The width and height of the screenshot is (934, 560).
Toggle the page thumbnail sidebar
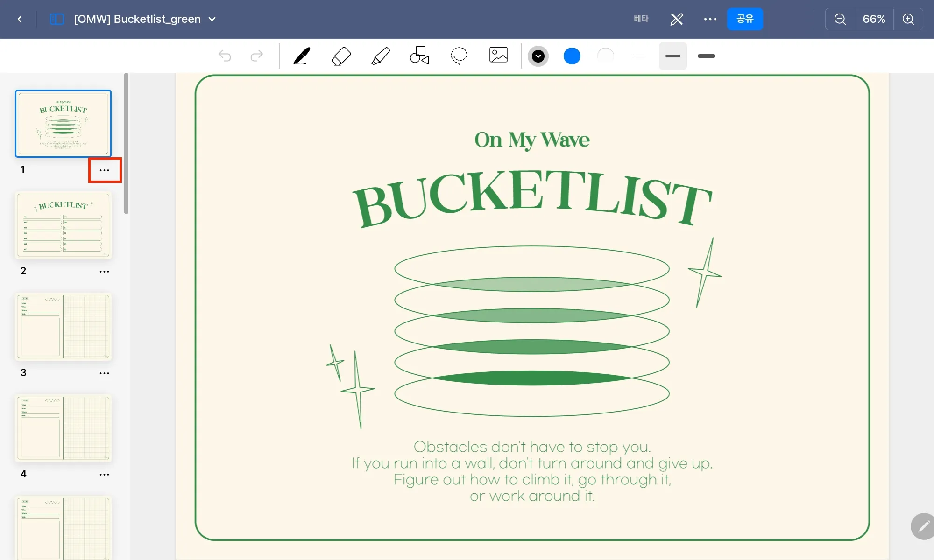(57, 19)
